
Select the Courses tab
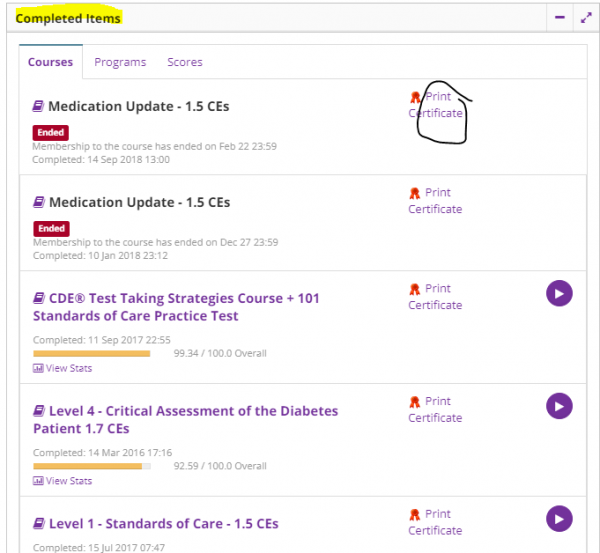(50, 62)
